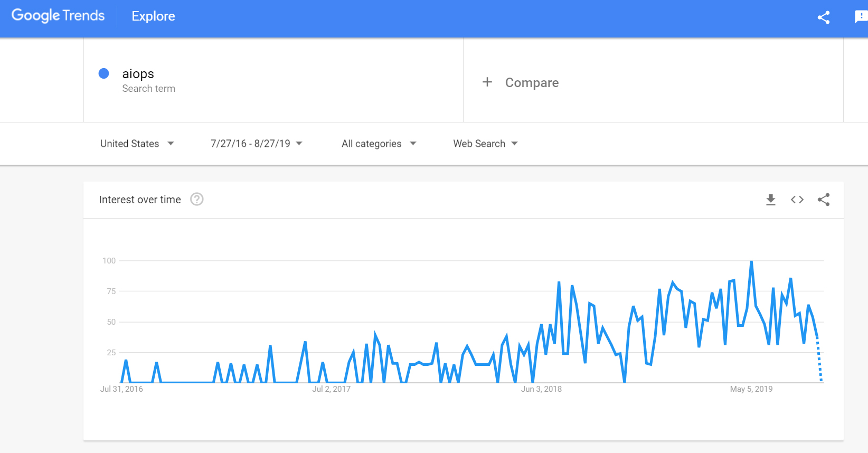Open the Explore page link

coord(153,16)
